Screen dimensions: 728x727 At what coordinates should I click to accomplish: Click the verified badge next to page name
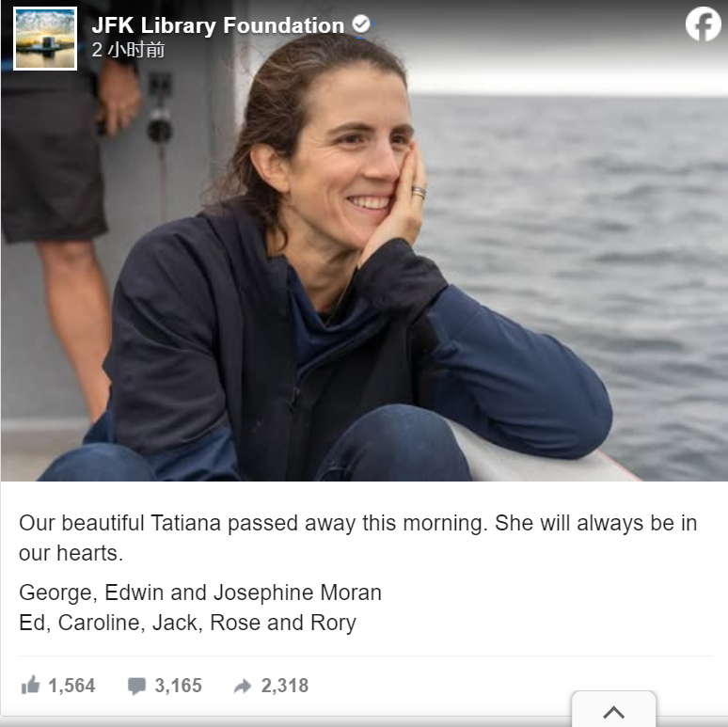coord(361,24)
